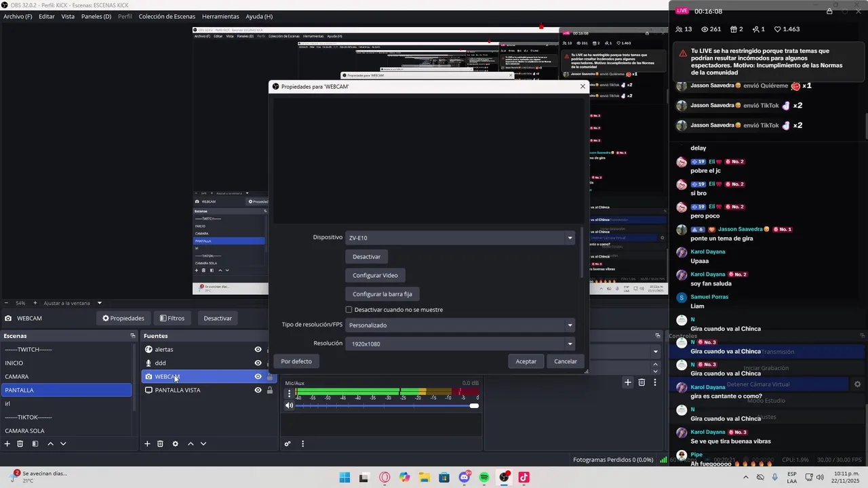
Task: Move source down in Fuentes toolbar
Action: tap(203, 444)
